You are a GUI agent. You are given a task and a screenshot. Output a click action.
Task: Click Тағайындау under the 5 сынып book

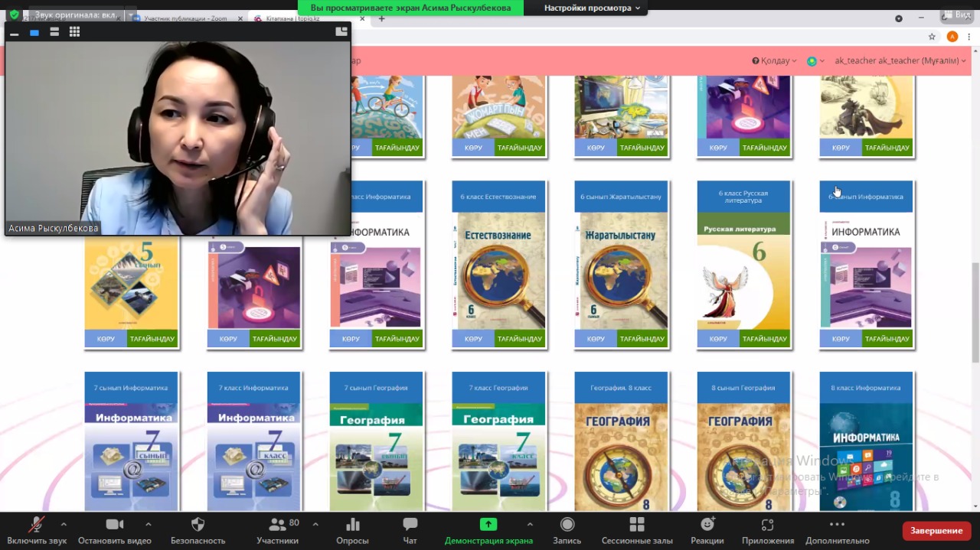tap(152, 339)
